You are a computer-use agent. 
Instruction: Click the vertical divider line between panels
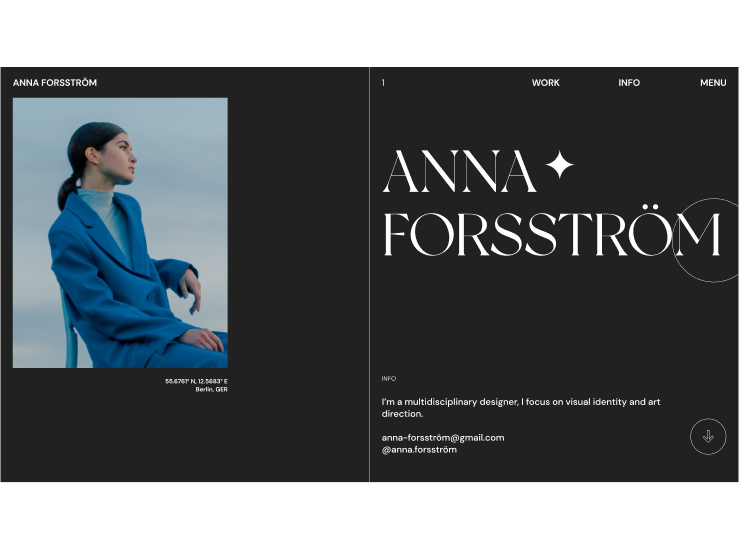(370, 274)
